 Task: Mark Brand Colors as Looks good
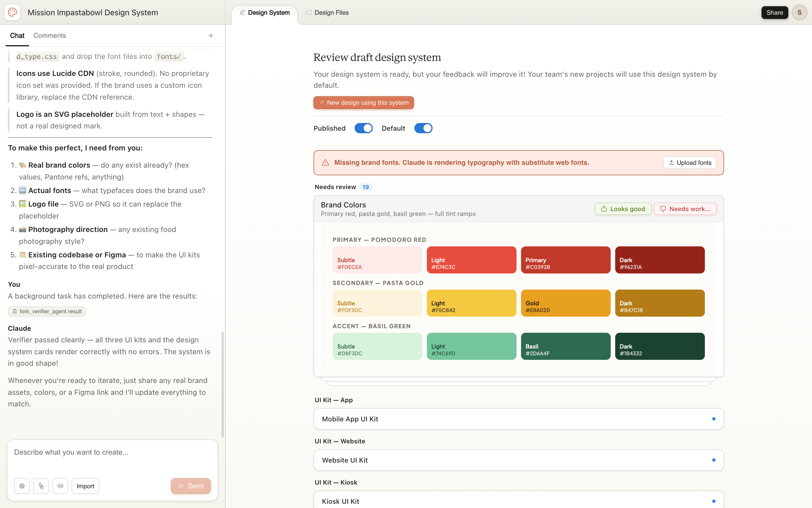coord(623,209)
